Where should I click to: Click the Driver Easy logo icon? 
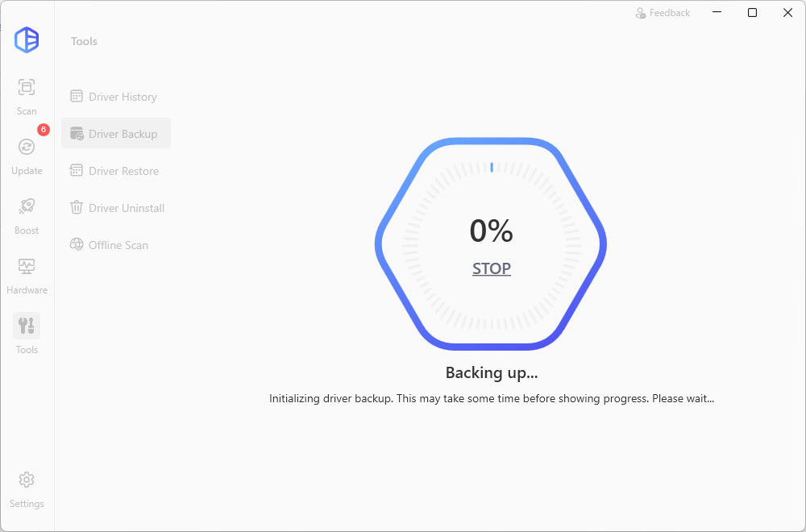[27, 39]
